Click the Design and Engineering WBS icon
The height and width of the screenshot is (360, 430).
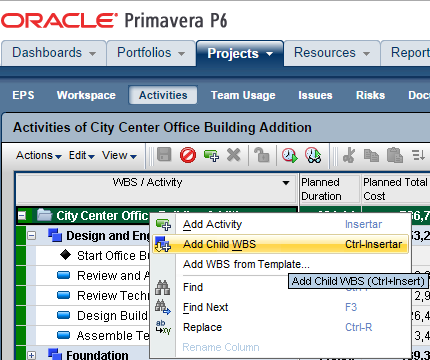[x=55, y=235]
